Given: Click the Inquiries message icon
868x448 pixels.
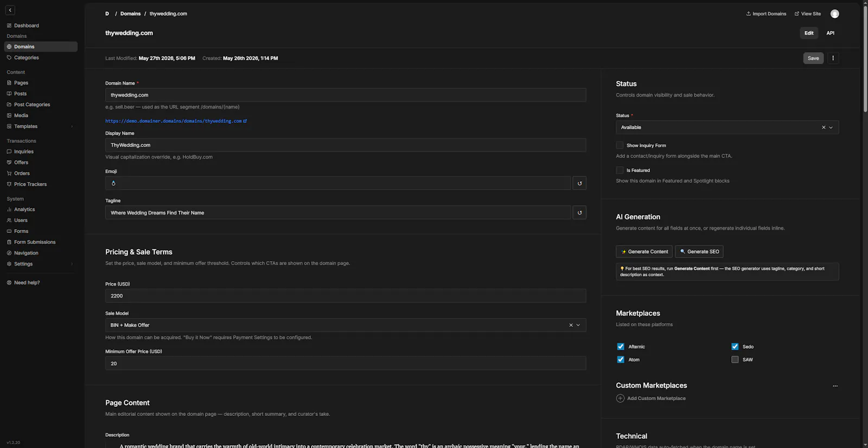Looking at the screenshot, I should (x=9, y=152).
